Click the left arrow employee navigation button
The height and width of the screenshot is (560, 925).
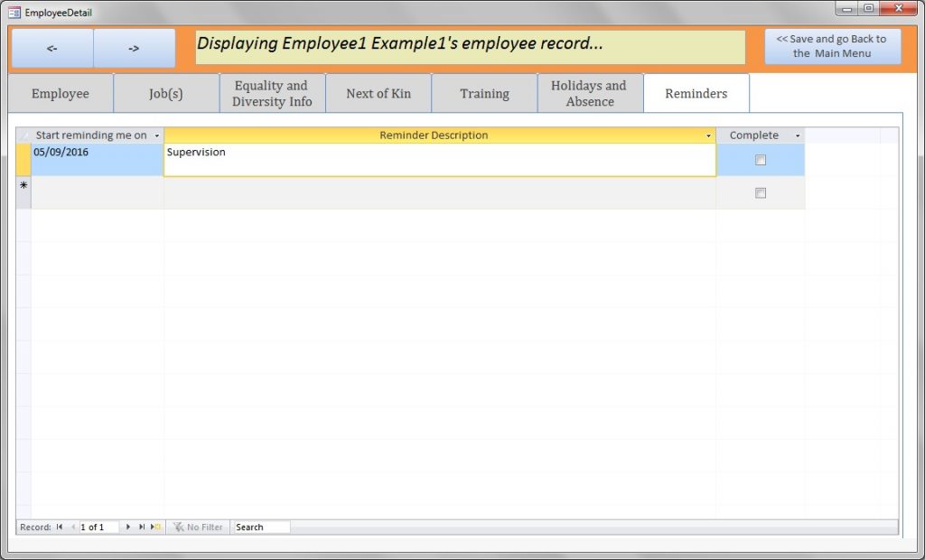click(51, 48)
